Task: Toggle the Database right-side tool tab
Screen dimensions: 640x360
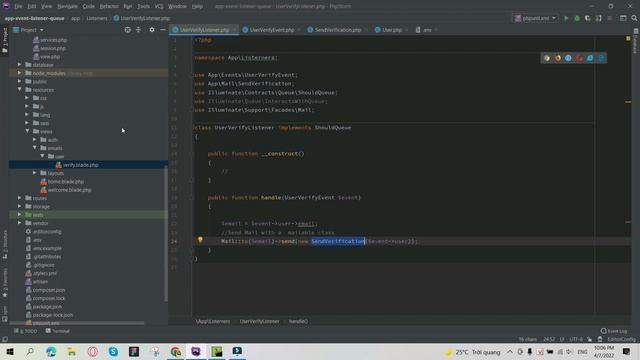Action: 636,41
